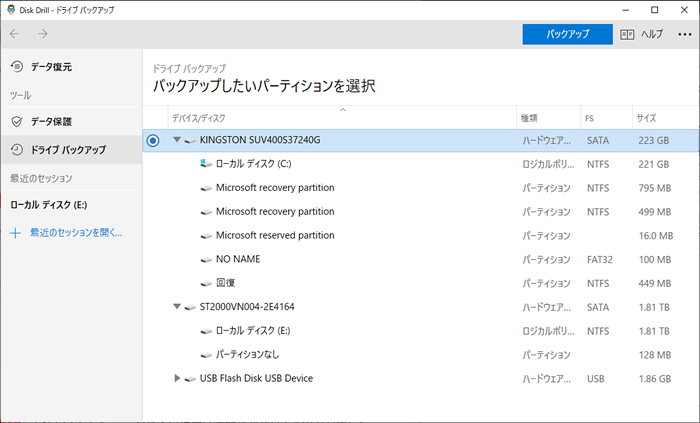Sort by デバイス/ディスク column header
Viewport: 700px width, 423px height.
pos(342,118)
